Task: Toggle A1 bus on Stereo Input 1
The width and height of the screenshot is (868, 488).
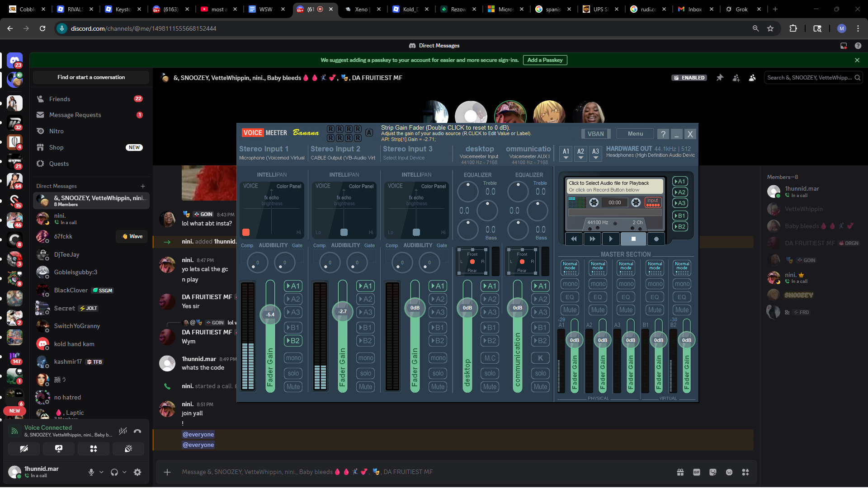Action: tap(293, 286)
